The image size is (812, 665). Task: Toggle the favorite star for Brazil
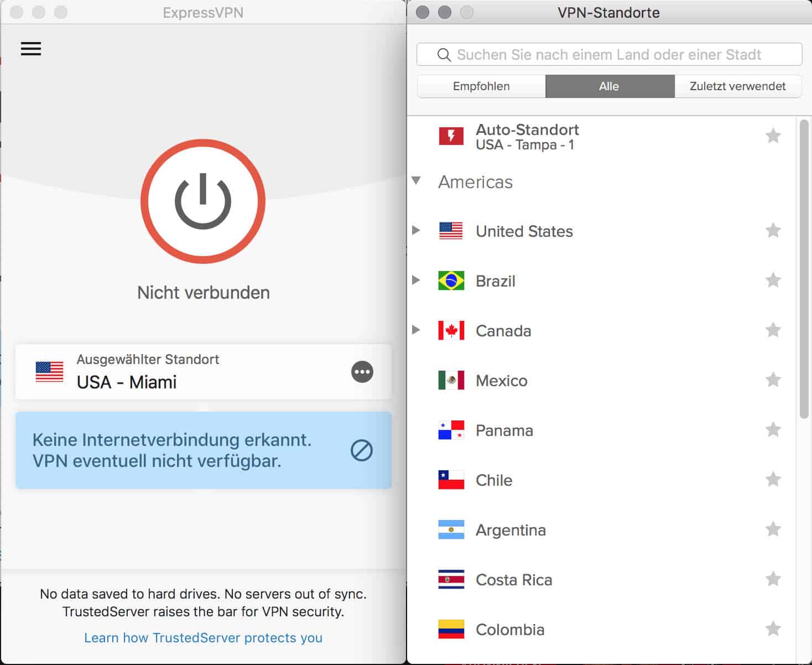coord(773,280)
